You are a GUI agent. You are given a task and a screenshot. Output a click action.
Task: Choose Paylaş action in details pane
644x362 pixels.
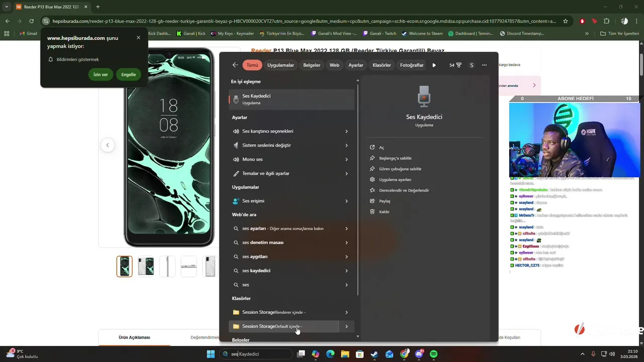point(384,201)
